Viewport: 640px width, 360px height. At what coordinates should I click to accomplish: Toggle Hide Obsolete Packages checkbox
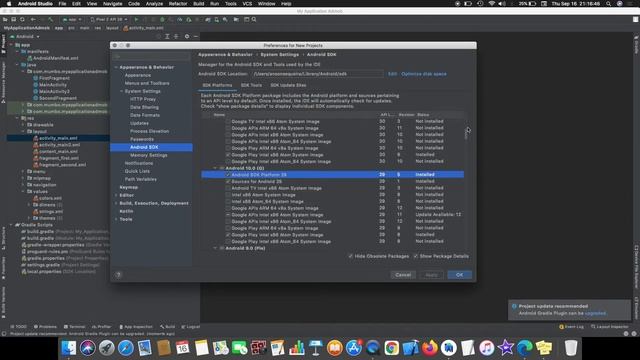(351, 256)
